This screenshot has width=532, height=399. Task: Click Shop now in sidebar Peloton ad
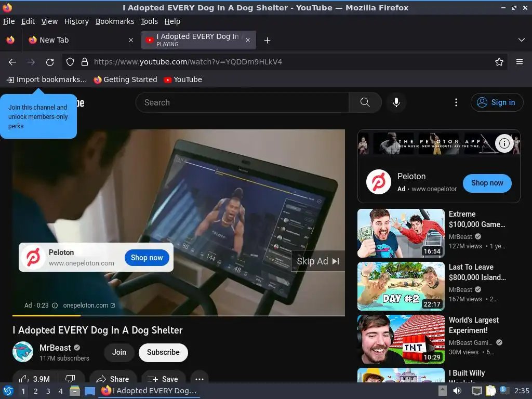pos(487,183)
